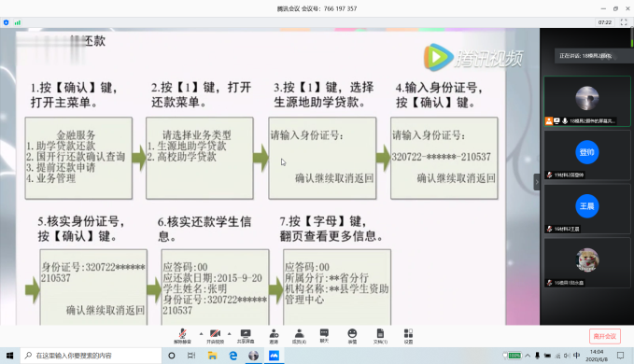Expand video options arrow beside camera
The height and width of the screenshot is (364, 634).
coord(230,334)
